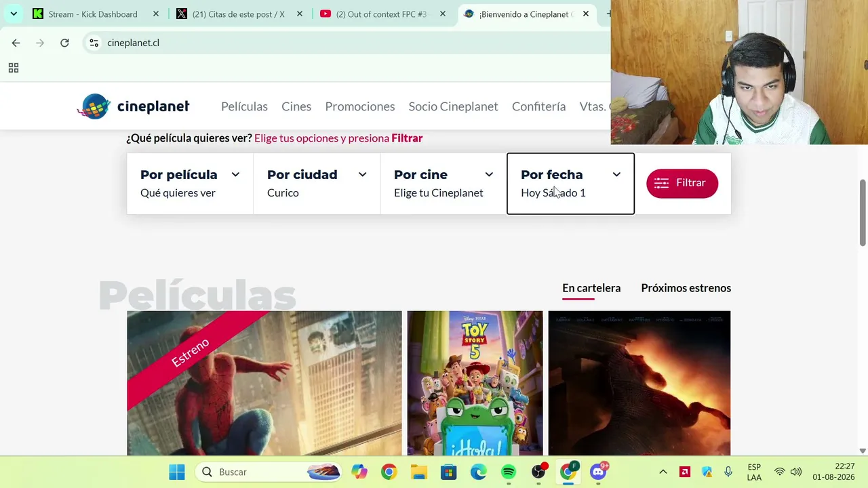This screenshot has height=488, width=868.
Task: Select the Próximos estrenos tab
Action: tap(686, 288)
